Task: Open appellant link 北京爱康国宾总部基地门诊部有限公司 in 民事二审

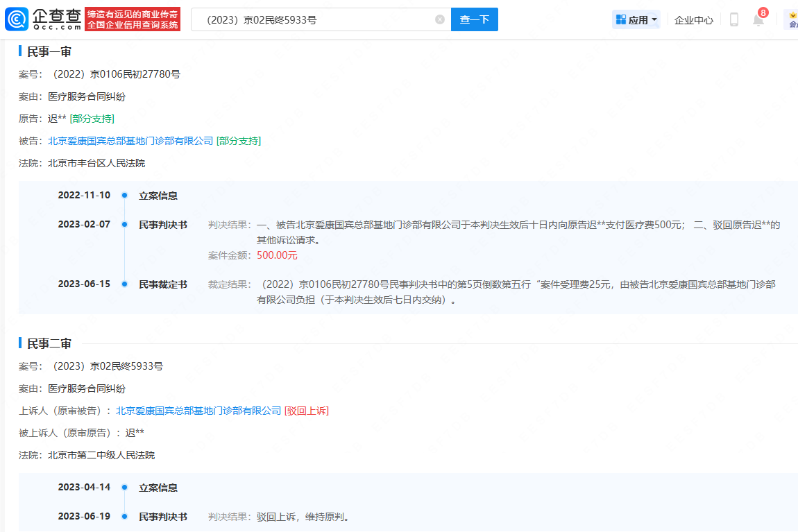Action: 198,411
